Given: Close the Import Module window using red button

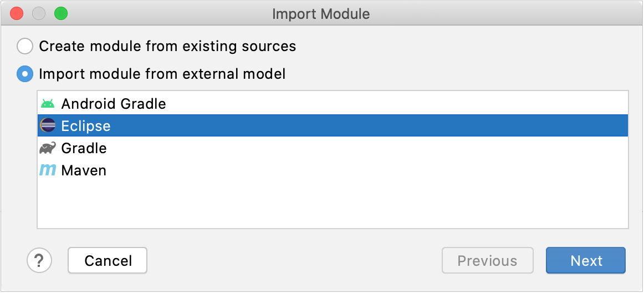Looking at the screenshot, I should pyautogui.click(x=17, y=13).
